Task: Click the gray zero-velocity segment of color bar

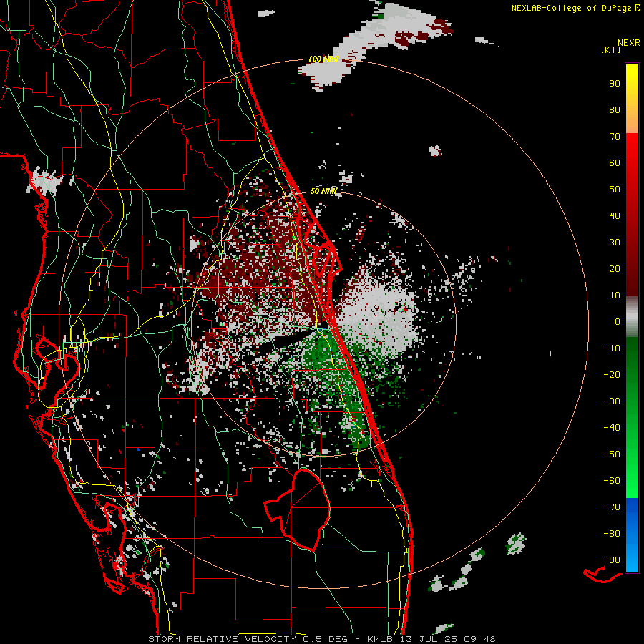Action: pos(632,317)
